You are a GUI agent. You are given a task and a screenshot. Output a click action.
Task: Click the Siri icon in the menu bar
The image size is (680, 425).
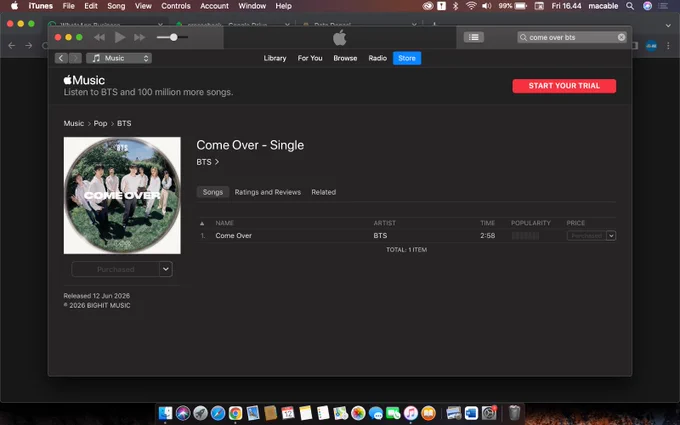[647, 6]
